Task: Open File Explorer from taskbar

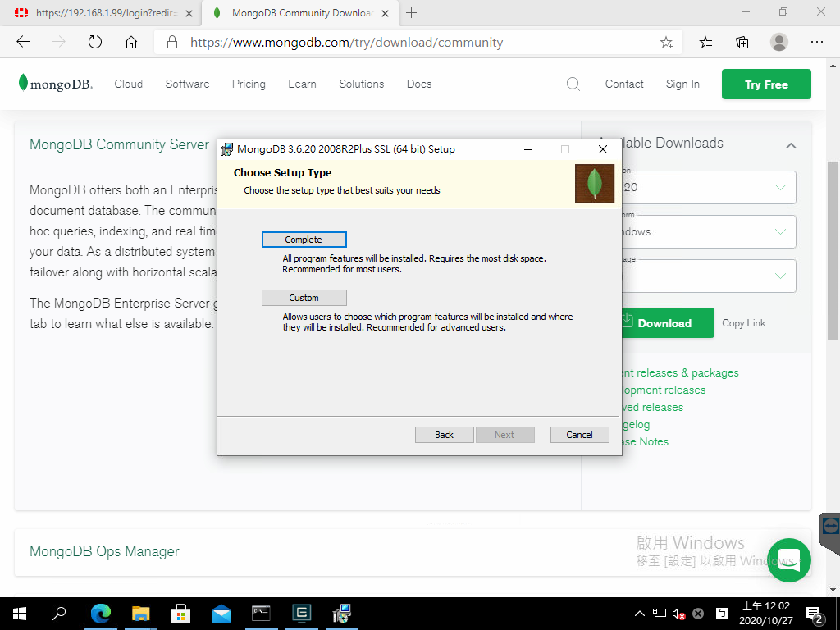Action: point(141,614)
